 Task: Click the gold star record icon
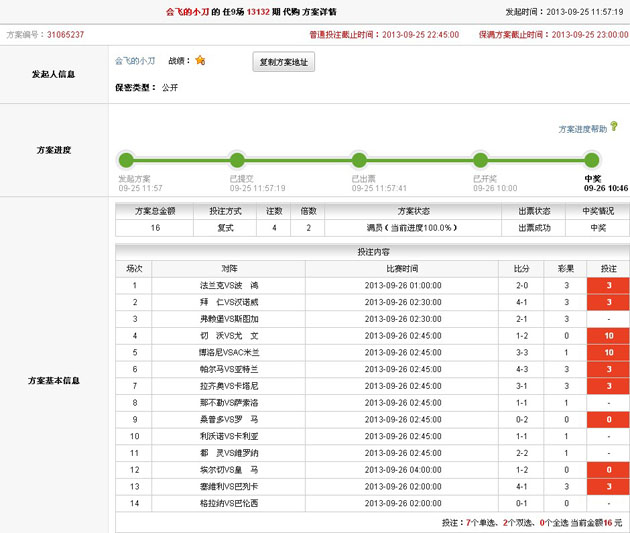[x=200, y=61]
